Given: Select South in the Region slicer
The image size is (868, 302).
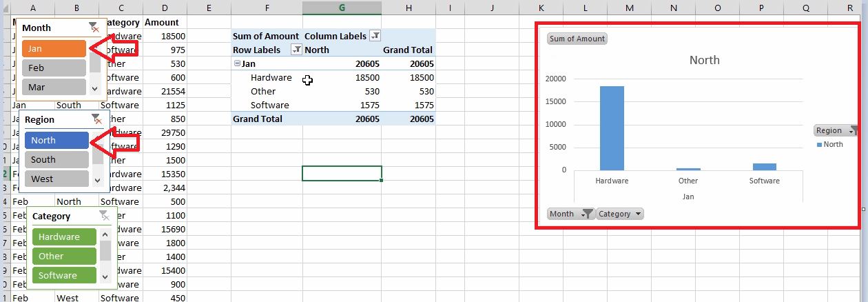Looking at the screenshot, I should click(56, 159).
